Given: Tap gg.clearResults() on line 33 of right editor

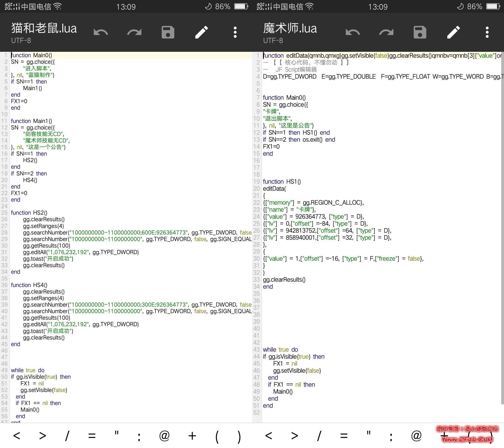Looking at the screenshot, I should (284, 280).
